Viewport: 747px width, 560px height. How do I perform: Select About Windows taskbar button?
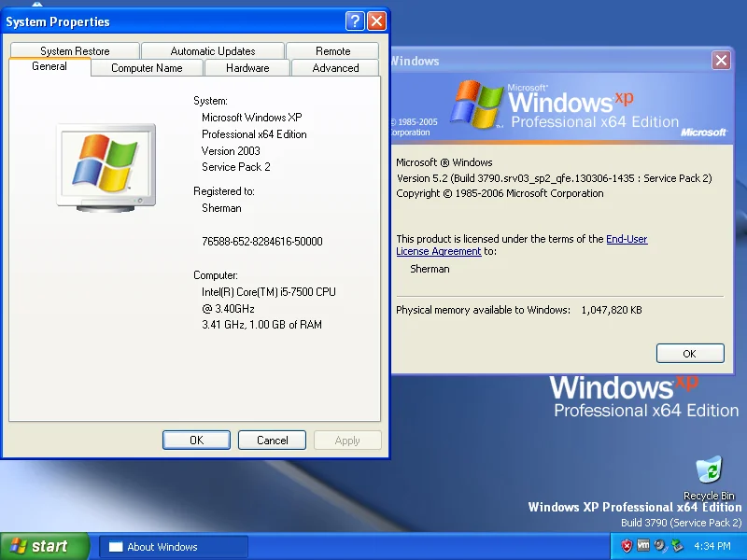[174, 547]
